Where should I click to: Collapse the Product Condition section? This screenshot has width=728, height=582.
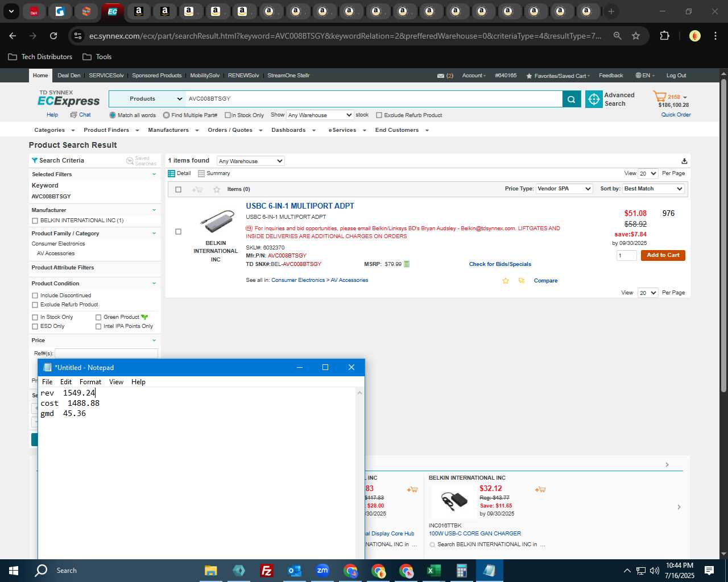click(x=154, y=284)
